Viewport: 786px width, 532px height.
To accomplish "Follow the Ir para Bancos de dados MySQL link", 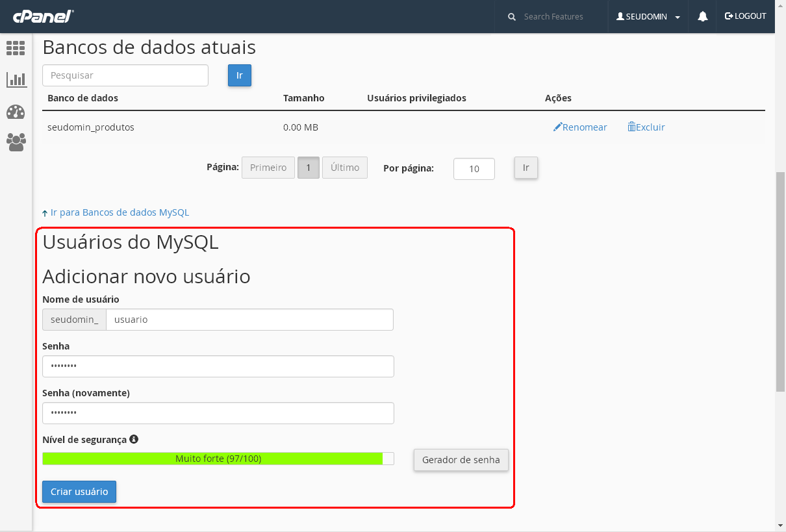I will coord(120,212).
